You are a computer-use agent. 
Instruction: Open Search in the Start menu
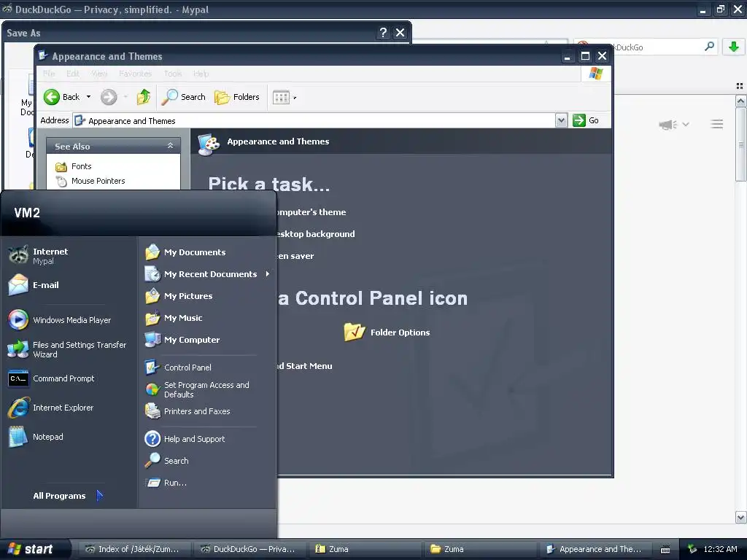(x=167, y=461)
